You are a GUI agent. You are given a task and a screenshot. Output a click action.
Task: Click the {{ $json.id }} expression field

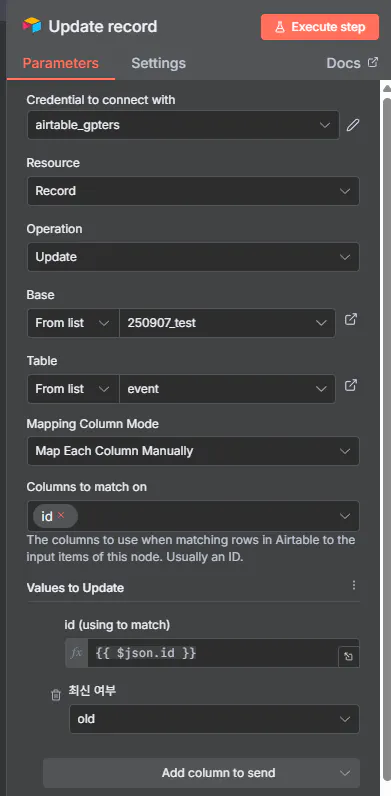[212, 653]
